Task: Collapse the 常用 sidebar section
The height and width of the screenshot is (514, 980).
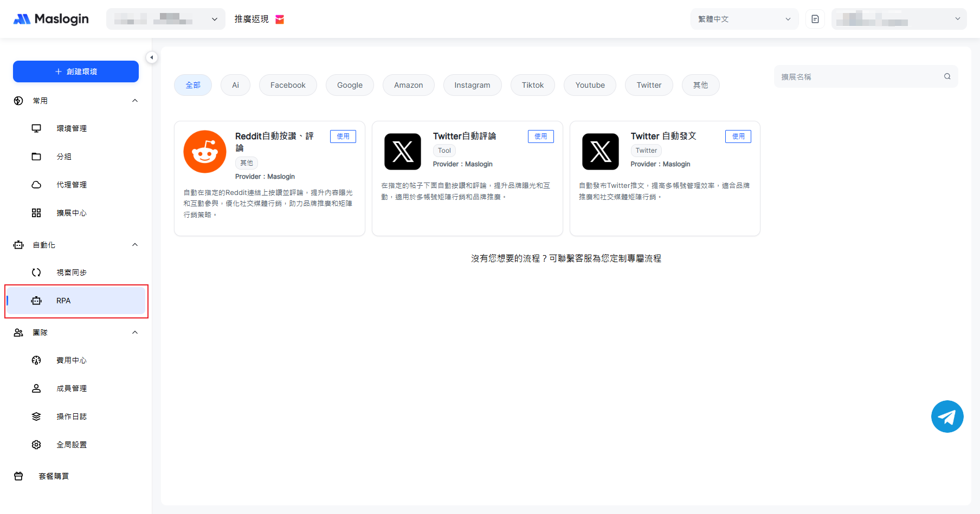Action: pyautogui.click(x=135, y=101)
